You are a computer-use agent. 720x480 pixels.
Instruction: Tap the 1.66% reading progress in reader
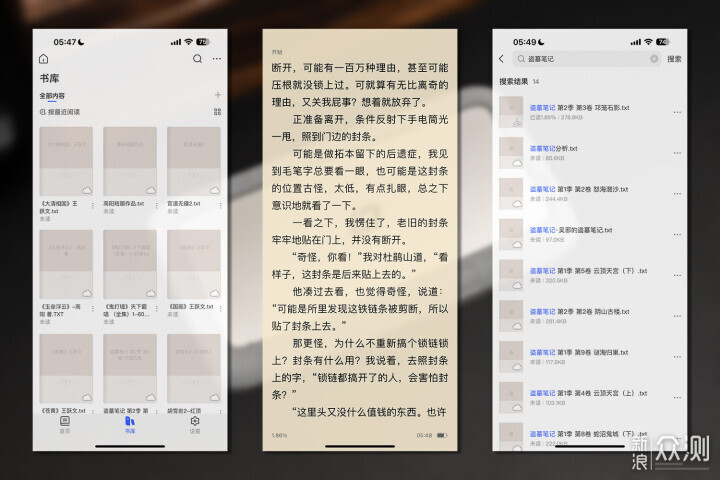click(279, 435)
